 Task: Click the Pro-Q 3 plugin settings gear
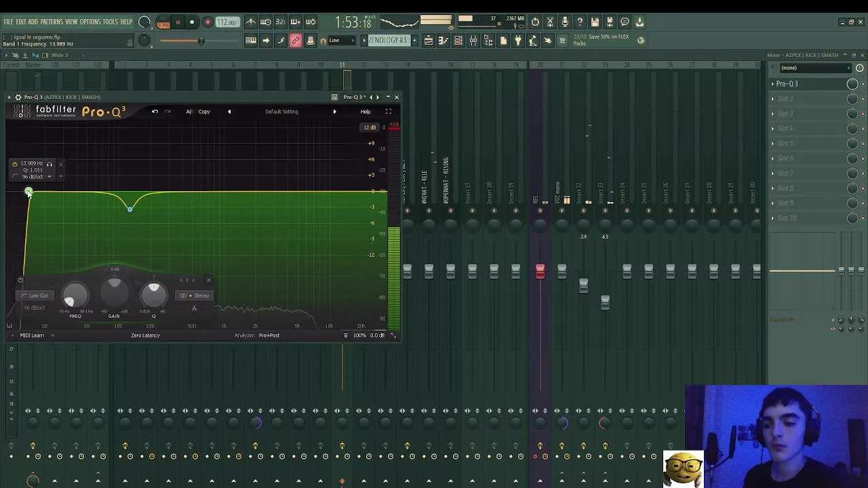pyautogui.click(x=18, y=97)
